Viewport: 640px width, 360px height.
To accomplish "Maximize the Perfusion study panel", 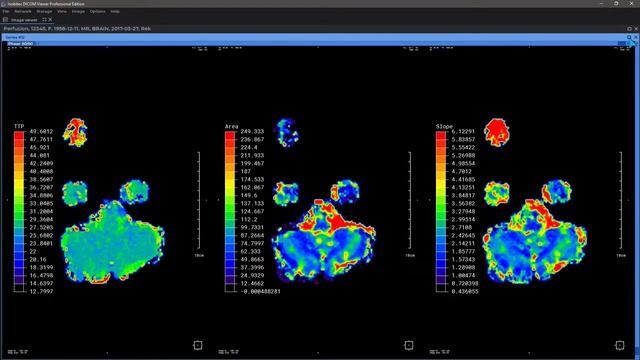I will [629, 29].
